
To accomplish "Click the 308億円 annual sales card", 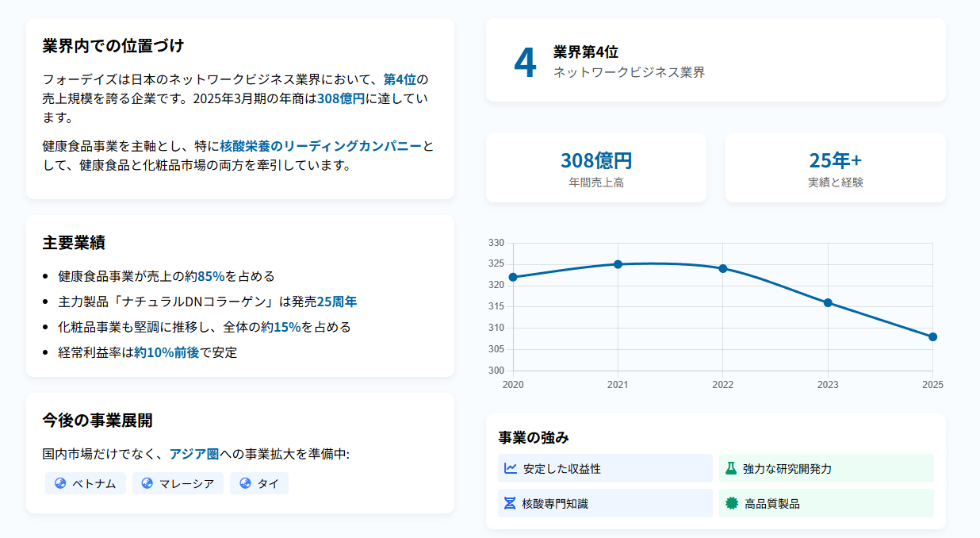I will click(x=596, y=167).
